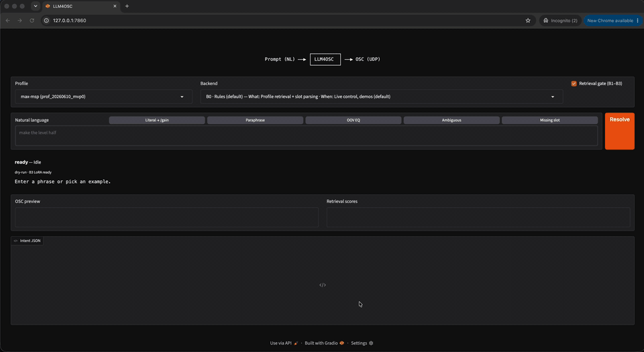This screenshot has width=644, height=352.
Task: Pick the Literal → /gain example
Action: pos(157,120)
